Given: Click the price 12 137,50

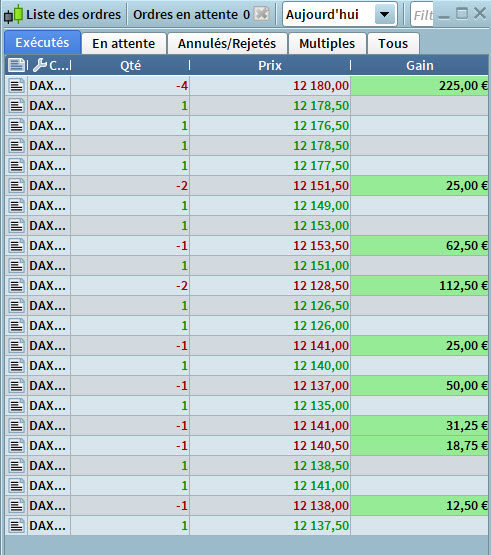Looking at the screenshot, I should tap(321, 526).
